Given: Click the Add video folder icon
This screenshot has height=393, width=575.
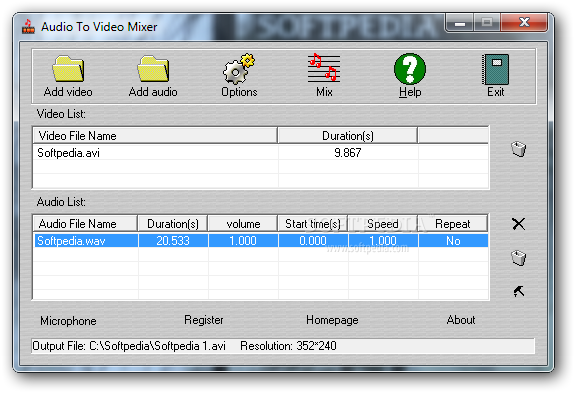Looking at the screenshot, I should point(68,69).
